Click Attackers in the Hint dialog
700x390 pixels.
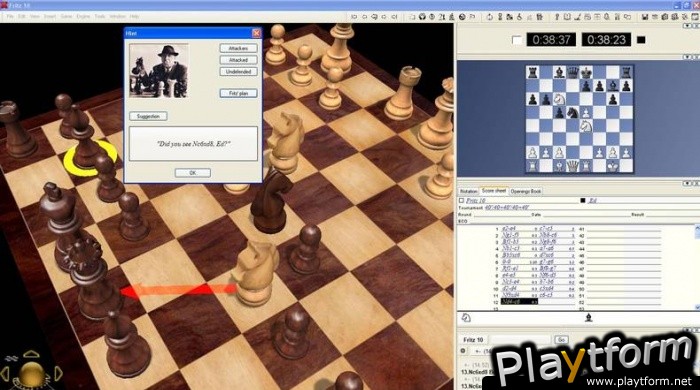tap(238, 48)
